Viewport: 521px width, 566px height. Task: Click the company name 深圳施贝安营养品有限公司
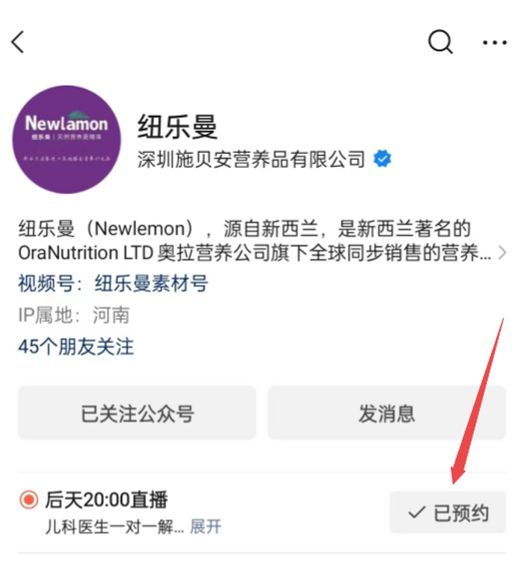(251, 159)
